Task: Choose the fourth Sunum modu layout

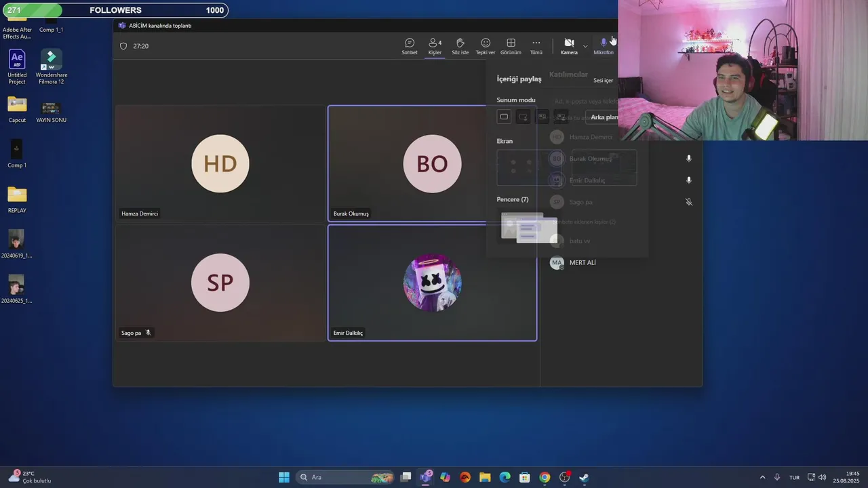Action: click(561, 117)
